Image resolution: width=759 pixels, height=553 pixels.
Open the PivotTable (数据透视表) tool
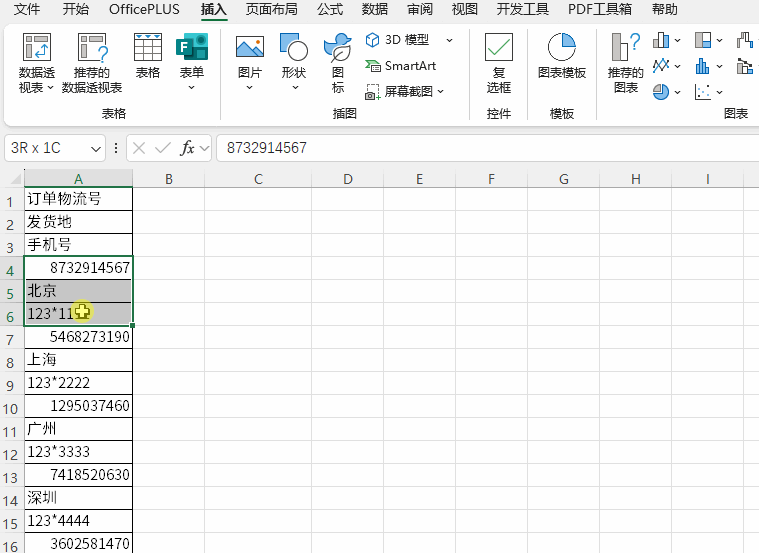point(37,63)
